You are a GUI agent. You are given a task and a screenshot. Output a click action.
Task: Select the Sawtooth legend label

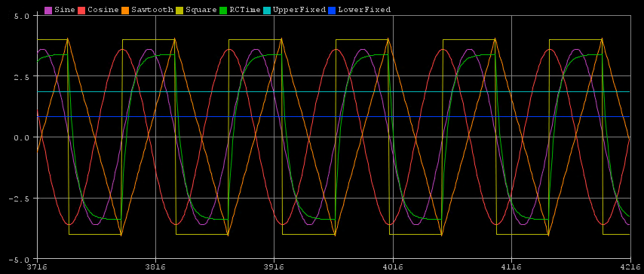153,10
